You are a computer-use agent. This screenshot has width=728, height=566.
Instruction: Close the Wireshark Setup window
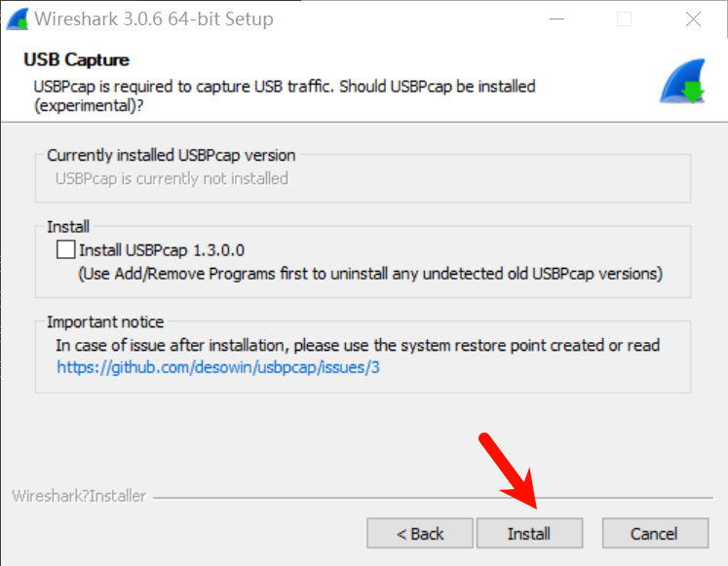click(x=693, y=19)
